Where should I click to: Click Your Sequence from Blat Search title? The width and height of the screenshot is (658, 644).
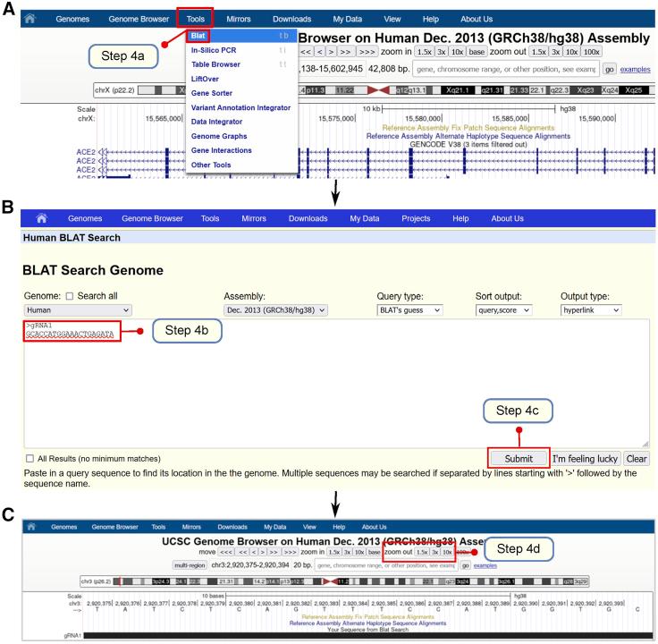(x=367, y=630)
